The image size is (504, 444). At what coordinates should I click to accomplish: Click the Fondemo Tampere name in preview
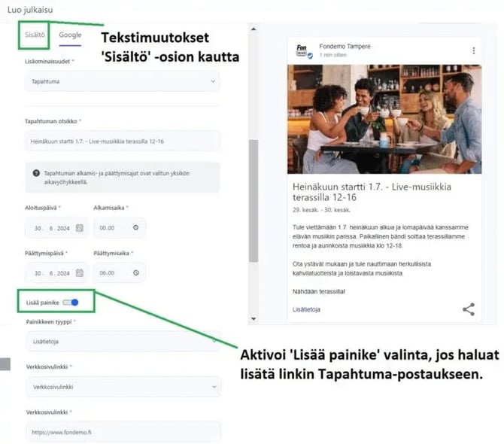coord(345,47)
